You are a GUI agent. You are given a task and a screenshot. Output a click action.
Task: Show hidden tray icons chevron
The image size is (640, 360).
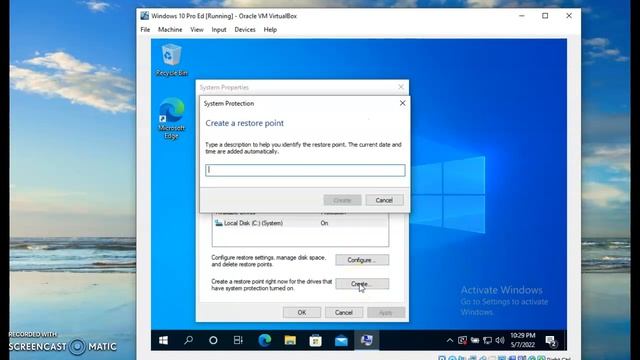(449, 340)
